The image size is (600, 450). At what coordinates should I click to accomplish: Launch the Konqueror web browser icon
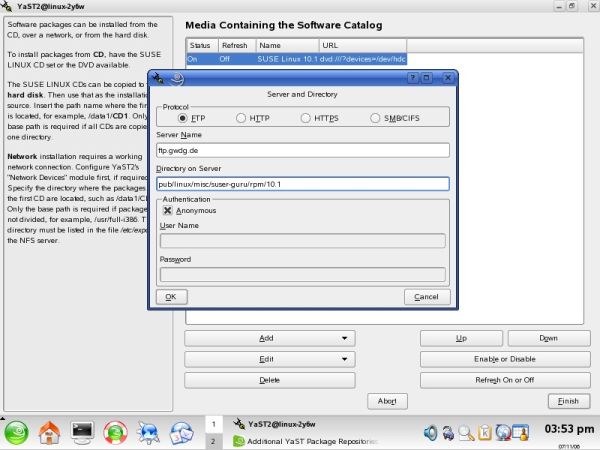148,433
